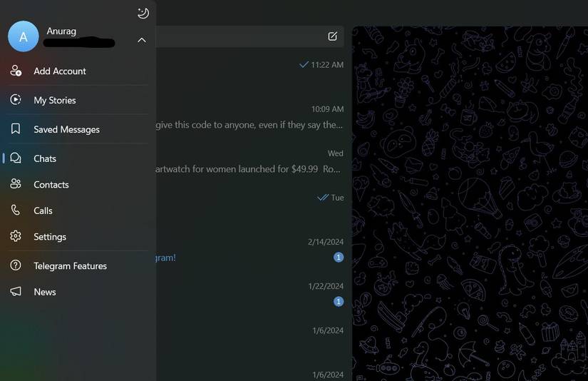Open the chat dated 1/22/2024
The width and height of the screenshot is (588, 381).
(x=250, y=294)
